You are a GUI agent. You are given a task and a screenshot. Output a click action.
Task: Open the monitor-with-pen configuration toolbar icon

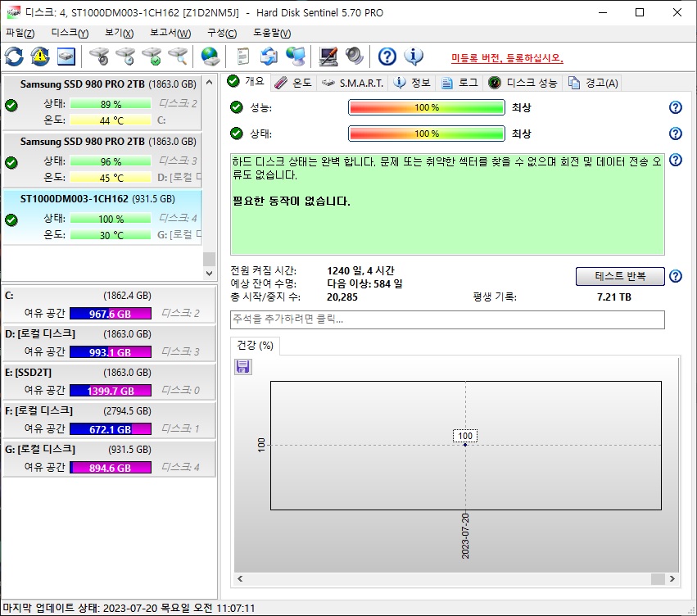point(328,57)
